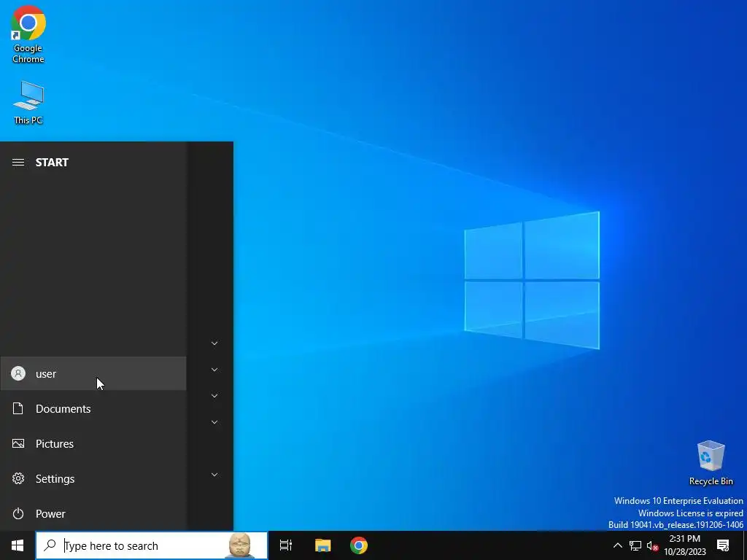This screenshot has width=747, height=560.
Task: Click the Settings gear icon
Action: click(x=18, y=478)
